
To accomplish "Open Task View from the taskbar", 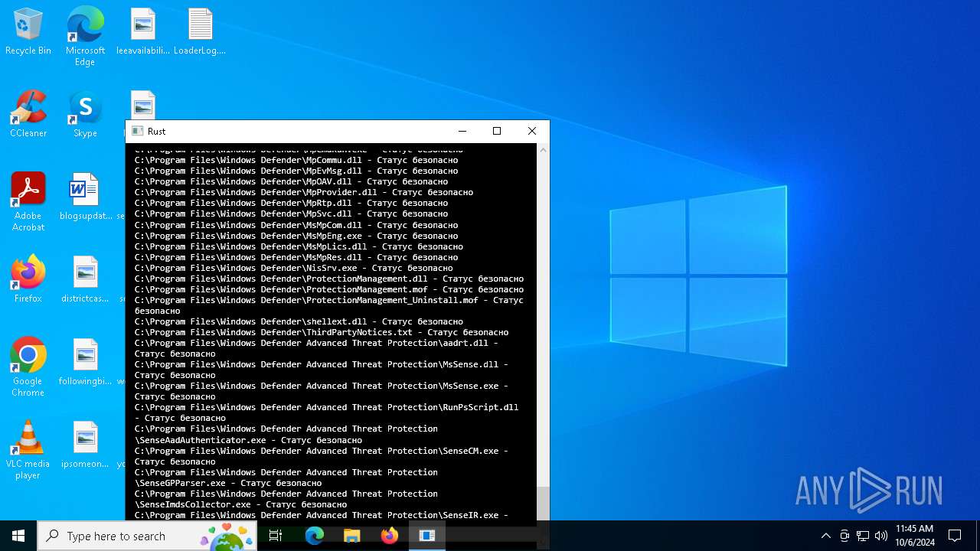I will tap(276, 536).
